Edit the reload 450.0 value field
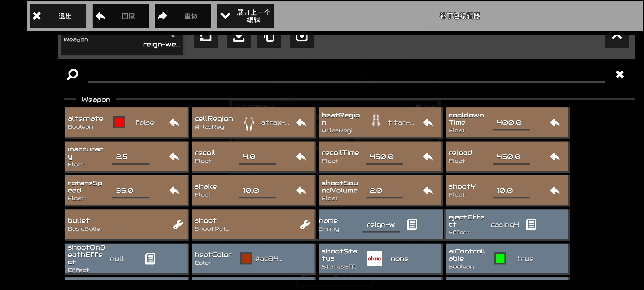 pos(511,157)
